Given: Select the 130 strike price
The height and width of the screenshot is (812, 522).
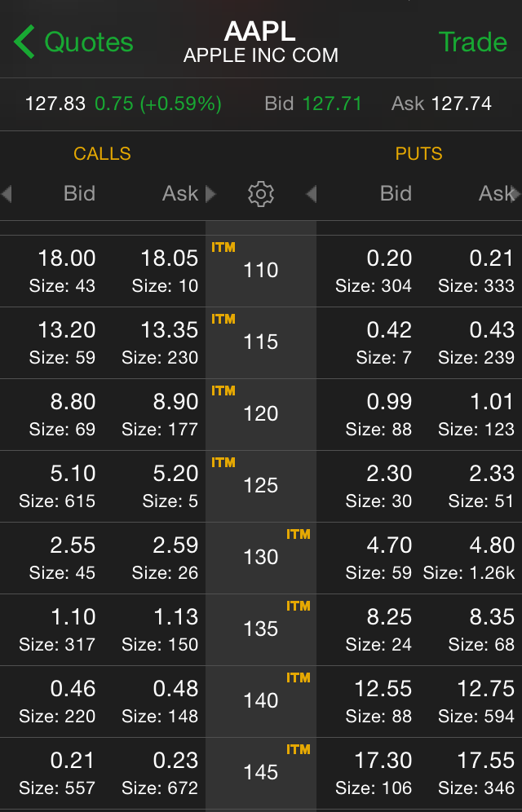Looking at the screenshot, I should pyautogui.click(x=261, y=557).
